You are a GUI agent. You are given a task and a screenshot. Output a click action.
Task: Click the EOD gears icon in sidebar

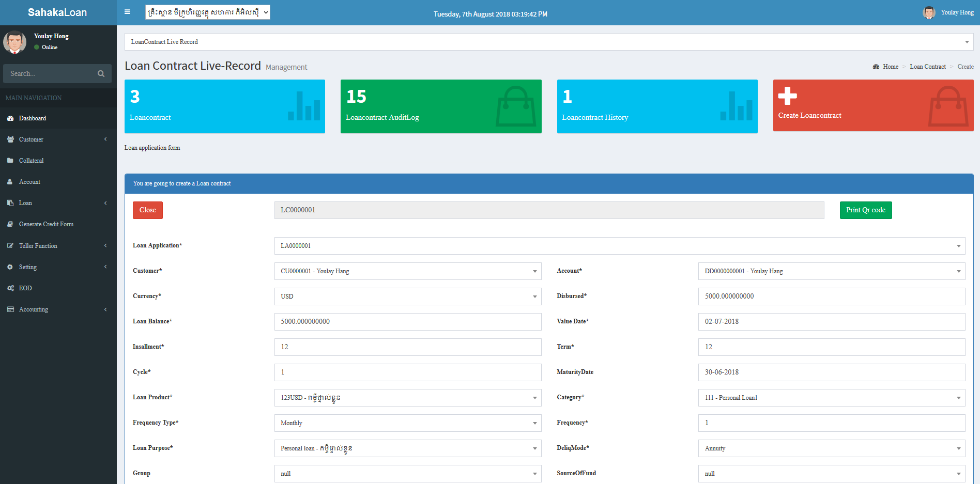[x=10, y=288]
